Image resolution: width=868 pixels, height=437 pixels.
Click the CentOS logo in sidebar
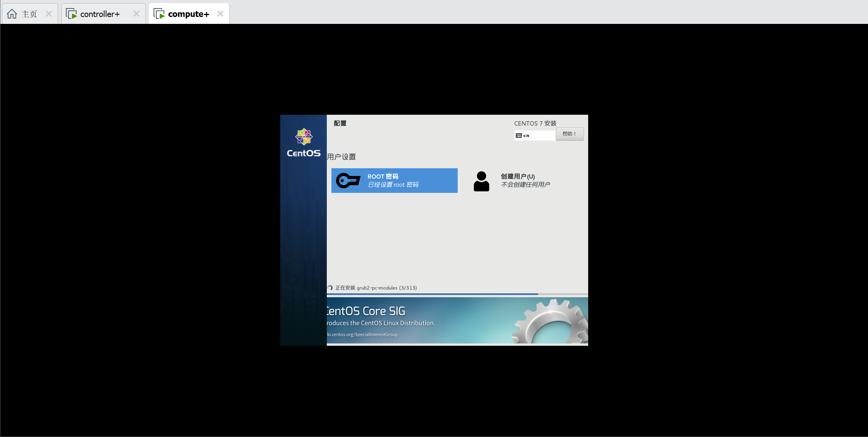coord(304,143)
